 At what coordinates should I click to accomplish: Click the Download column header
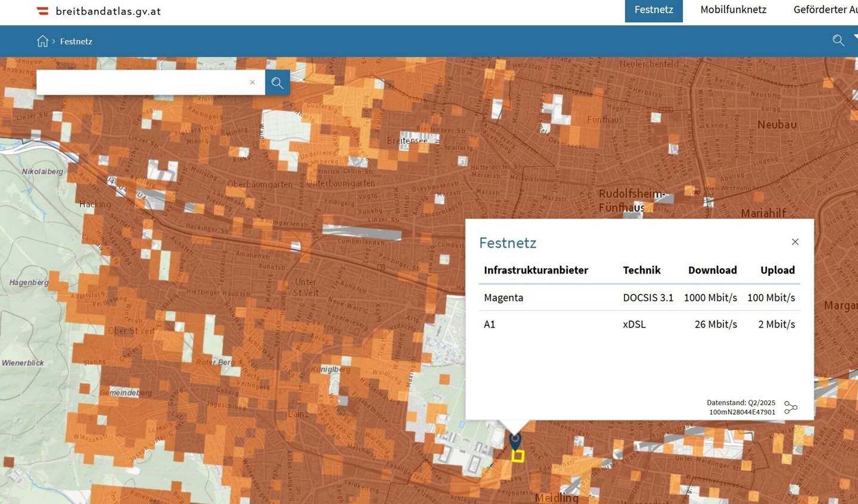click(x=713, y=270)
